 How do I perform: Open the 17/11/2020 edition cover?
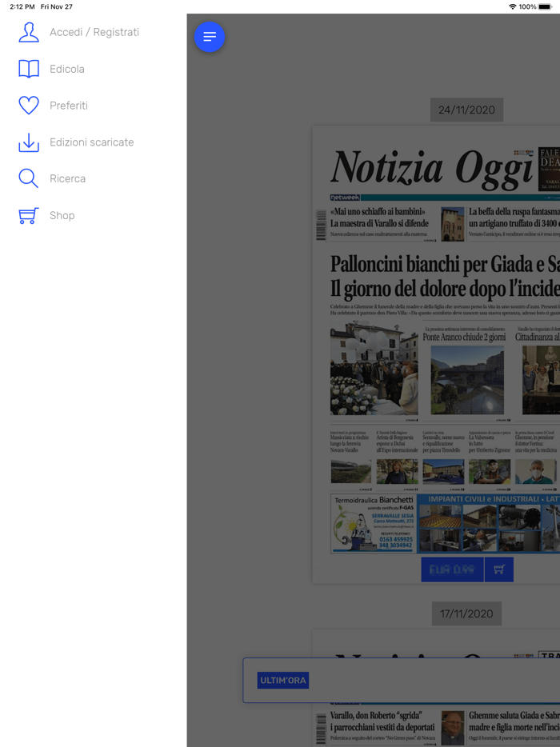[x=436, y=689]
